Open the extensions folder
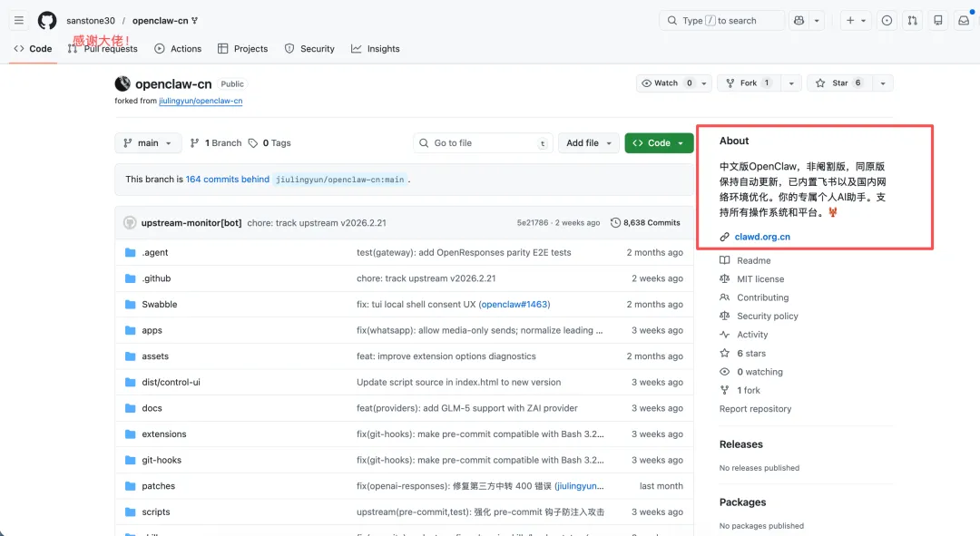980x536 pixels. click(163, 434)
